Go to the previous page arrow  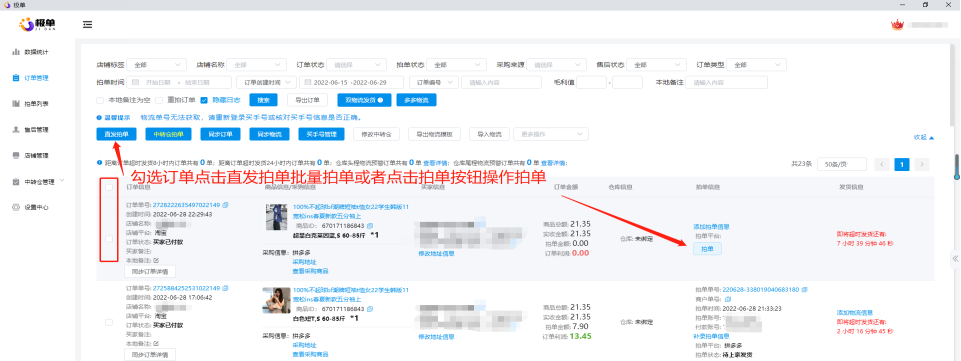[882, 164]
